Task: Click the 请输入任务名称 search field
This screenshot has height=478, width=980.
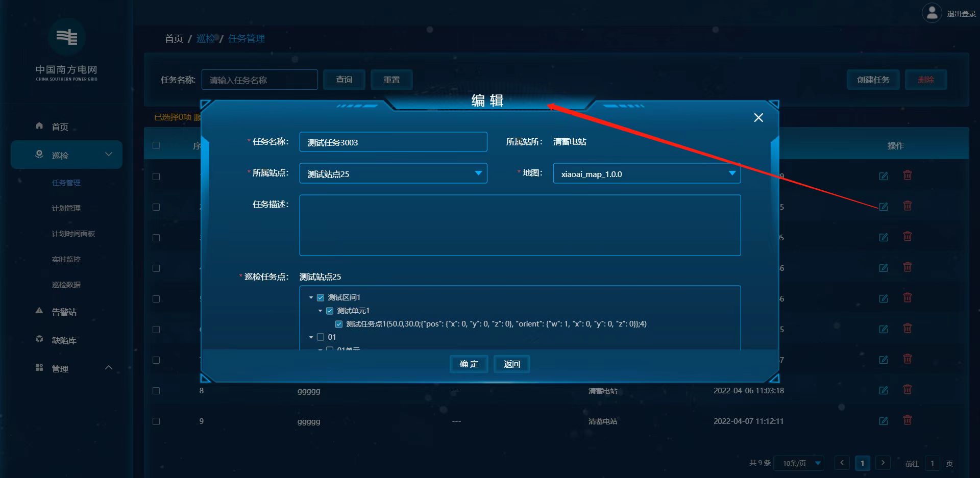Action: coord(260,80)
